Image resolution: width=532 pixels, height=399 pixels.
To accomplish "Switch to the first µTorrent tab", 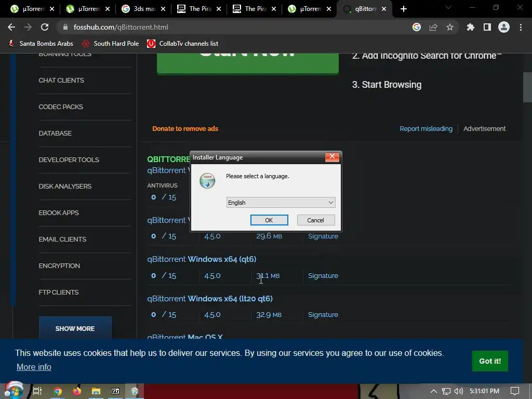I will pyautogui.click(x=28, y=9).
